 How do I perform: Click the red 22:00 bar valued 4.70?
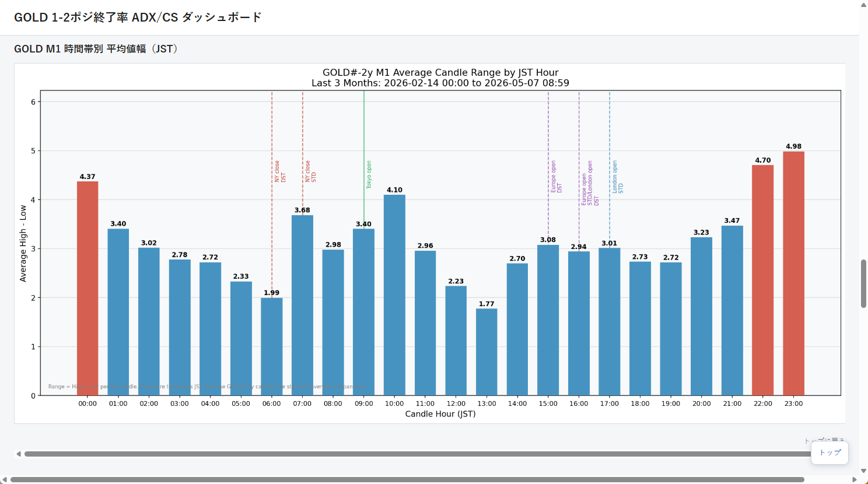point(762,280)
